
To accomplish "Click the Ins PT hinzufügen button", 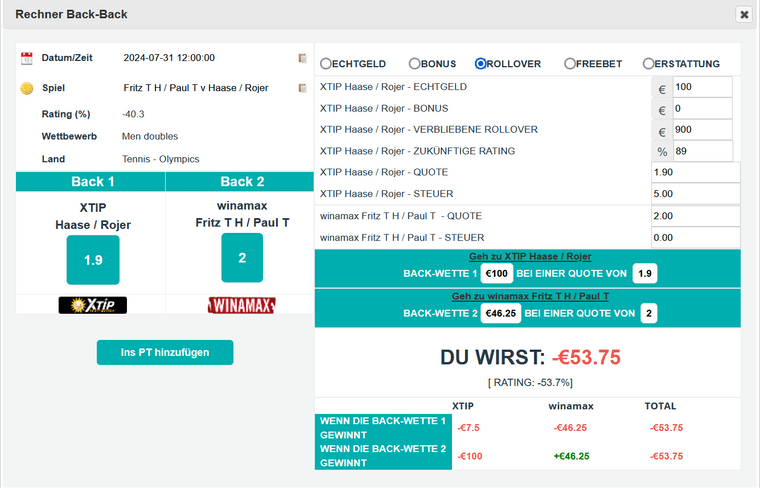I will click(x=165, y=352).
